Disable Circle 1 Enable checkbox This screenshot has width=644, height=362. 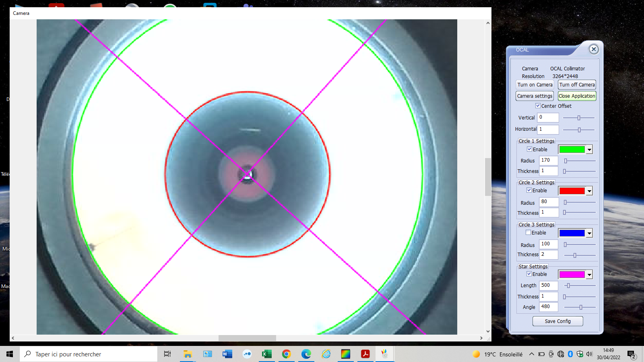coord(529,149)
